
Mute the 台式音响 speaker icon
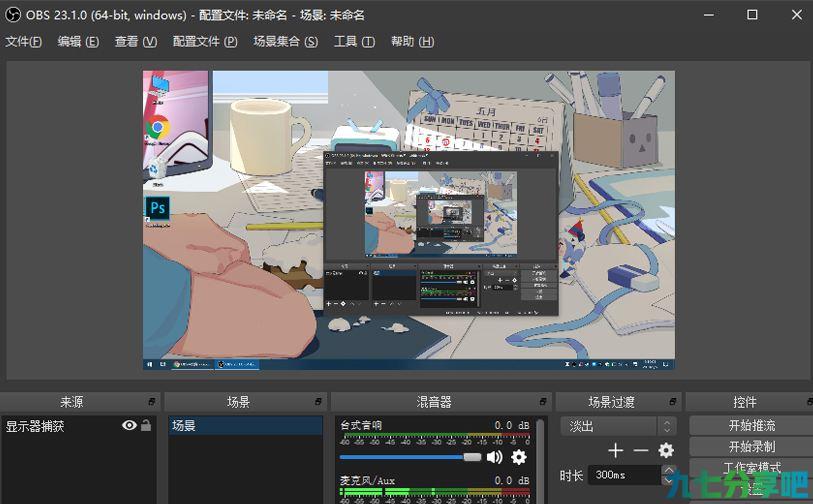pyautogui.click(x=494, y=457)
